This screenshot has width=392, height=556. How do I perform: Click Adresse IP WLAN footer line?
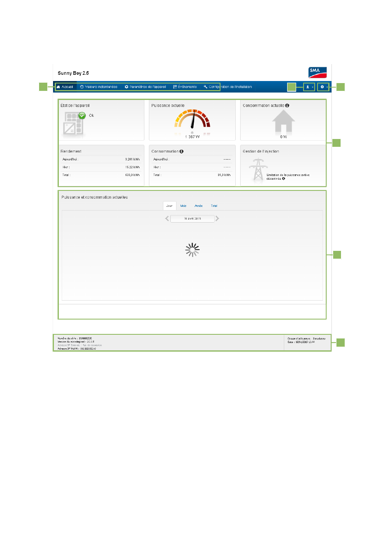pos(77,348)
